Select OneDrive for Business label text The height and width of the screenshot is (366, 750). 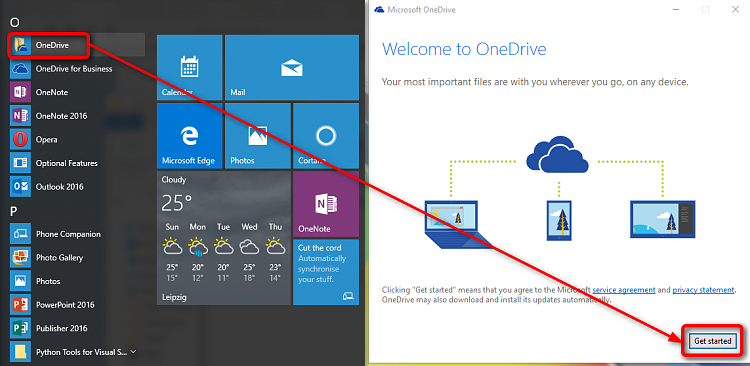click(x=74, y=69)
